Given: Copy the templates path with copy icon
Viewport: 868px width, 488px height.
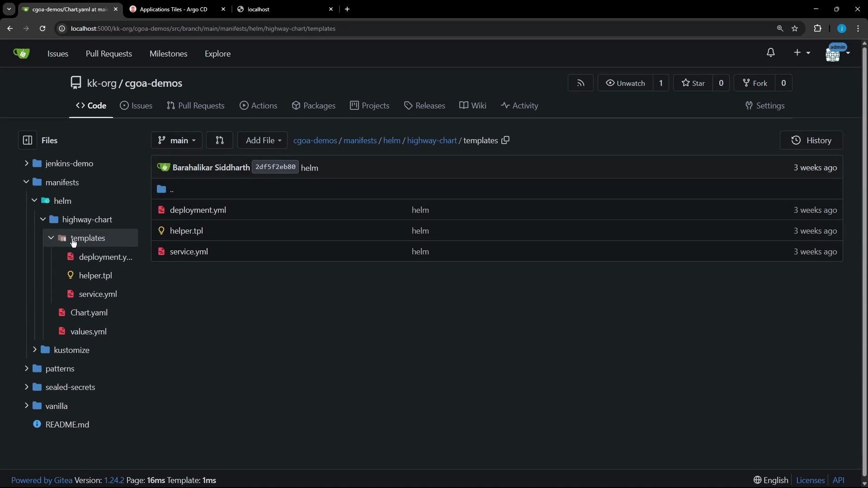Looking at the screenshot, I should tap(505, 140).
